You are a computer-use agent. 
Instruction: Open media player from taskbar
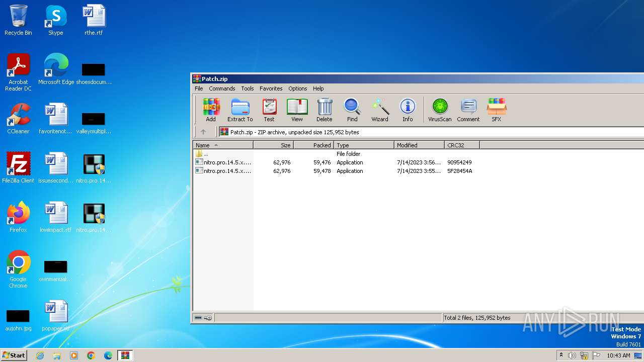[x=74, y=355]
